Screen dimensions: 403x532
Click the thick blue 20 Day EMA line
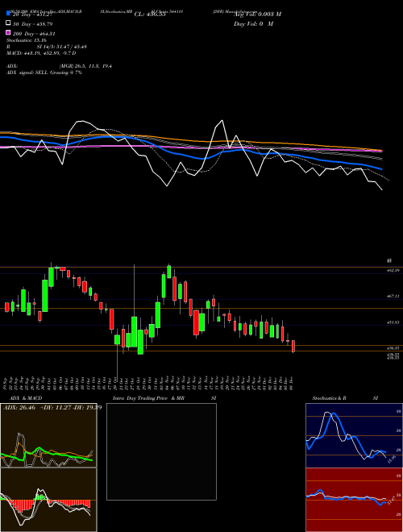coord(190,156)
